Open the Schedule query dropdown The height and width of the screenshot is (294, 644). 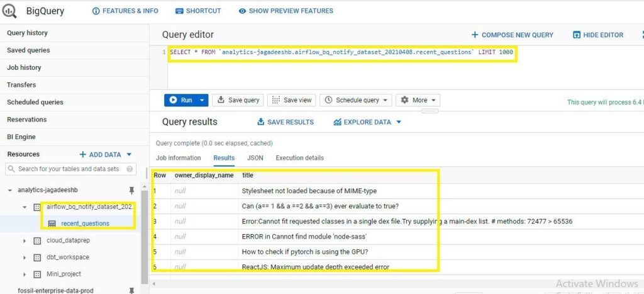click(356, 100)
